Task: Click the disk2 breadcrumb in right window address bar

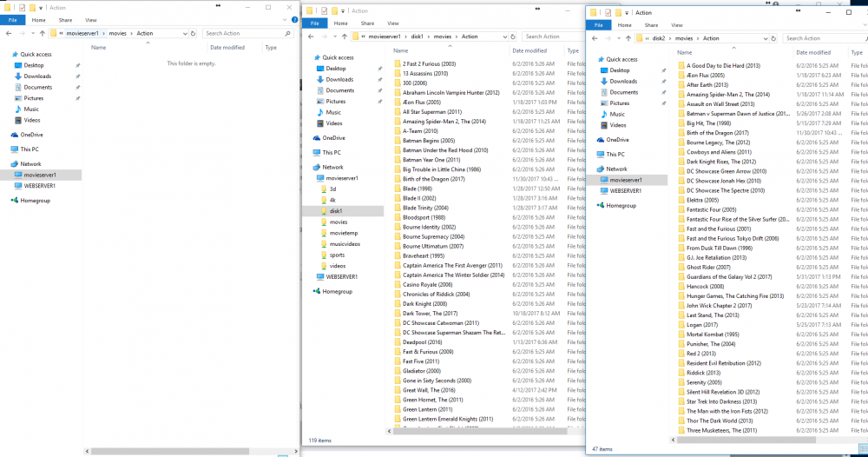Action: 658,38
